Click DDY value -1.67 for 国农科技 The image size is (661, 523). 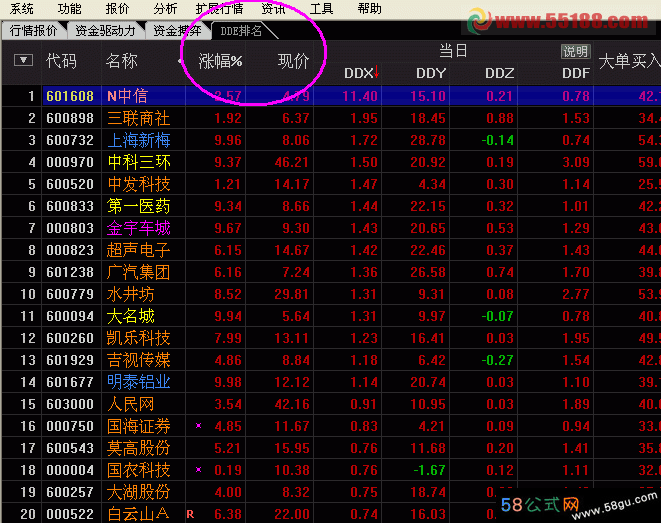(429, 470)
